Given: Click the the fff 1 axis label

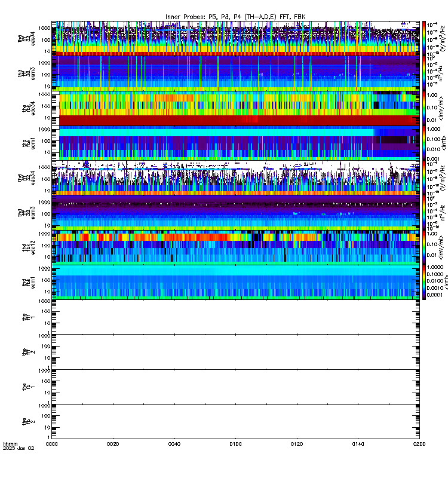Looking at the screenshot, I should pyautogui.click(x=29, y=317).
